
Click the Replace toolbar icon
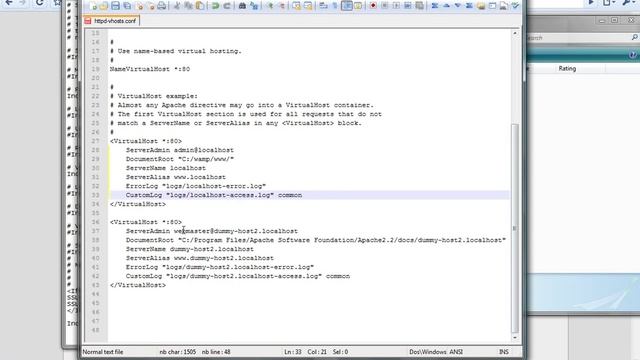pyautogui.click(x=254, y=6)
